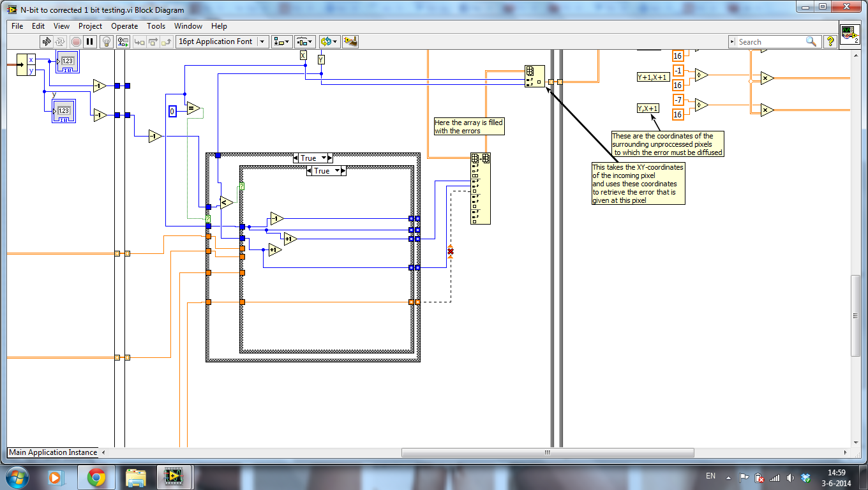
Task: Click the Pause toolbar button
Action: coord(90,41)
